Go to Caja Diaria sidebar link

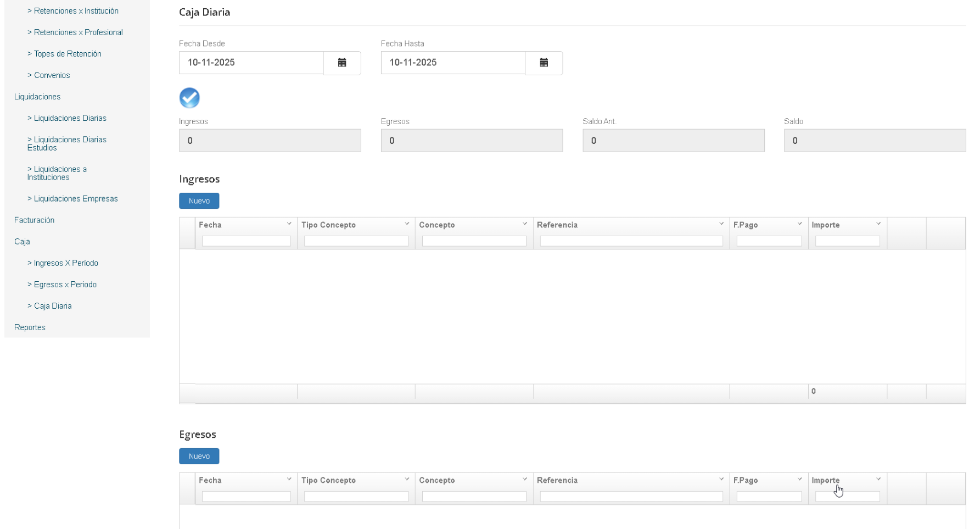click(x=52, y=306)
